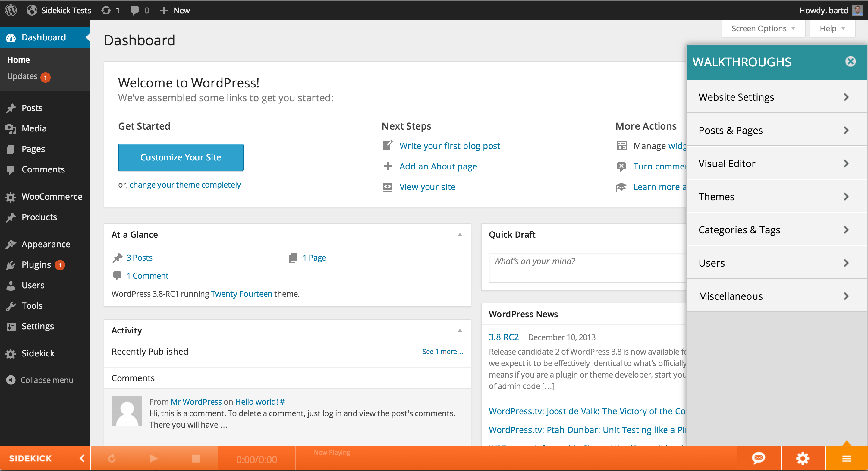Open the Screen Options dropdown
868x471 pixels.
pyautogui.click(x=763, y=29)
